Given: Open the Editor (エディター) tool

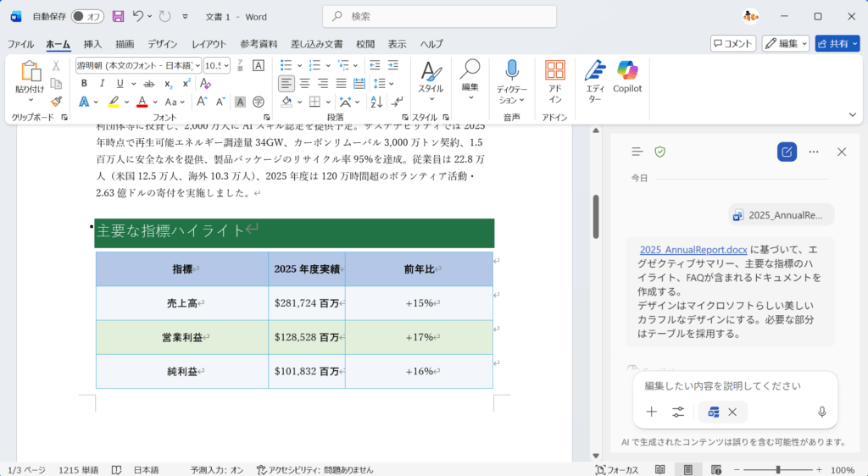Looking at the screenshot, I should 595,71.
